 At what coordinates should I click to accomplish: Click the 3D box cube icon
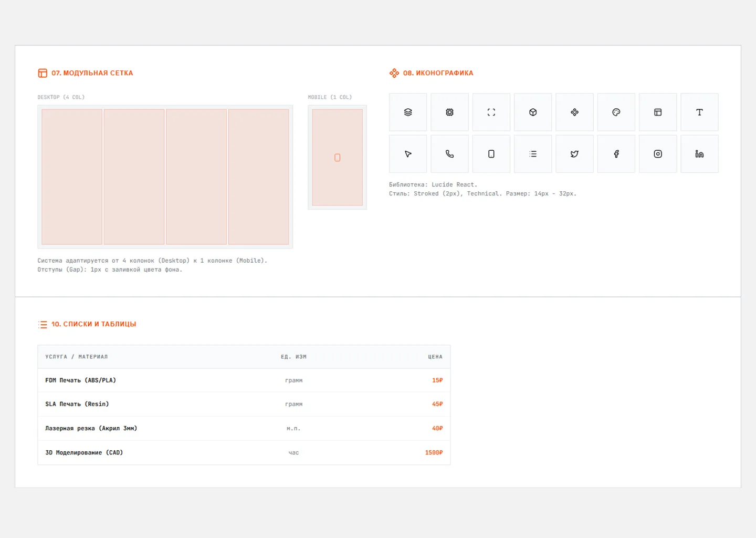[533, 112]
